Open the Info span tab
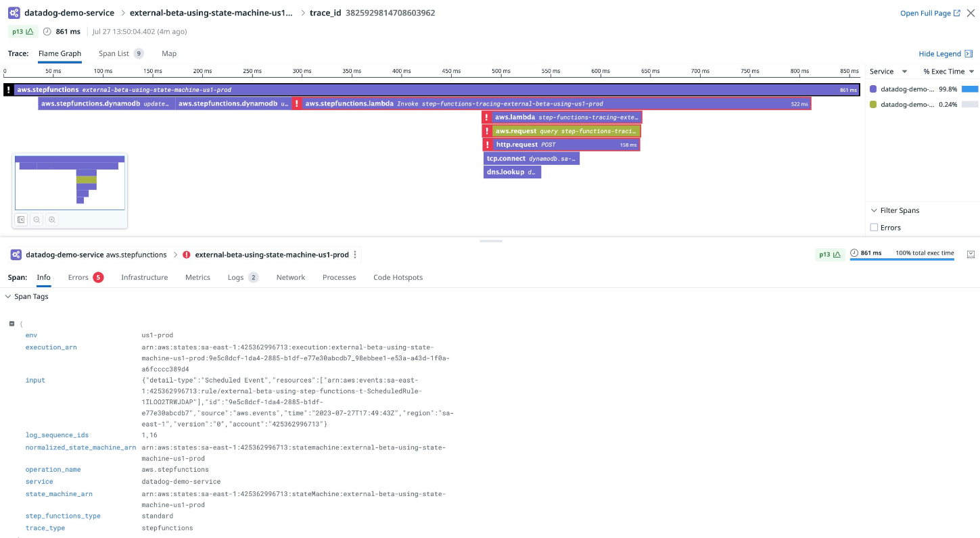 click(43, 277)
